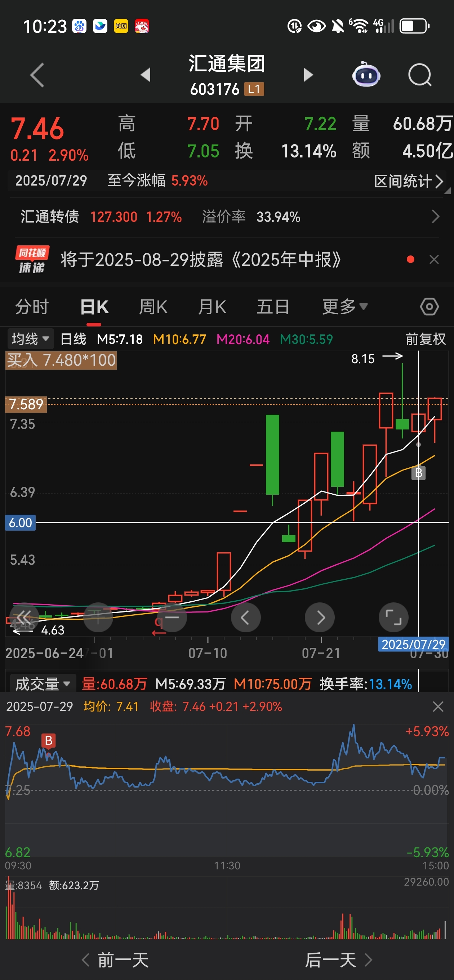454x980 pixels.
Task: Tap 美团 notification icon in status bar
Action: (x=121, y=26)
